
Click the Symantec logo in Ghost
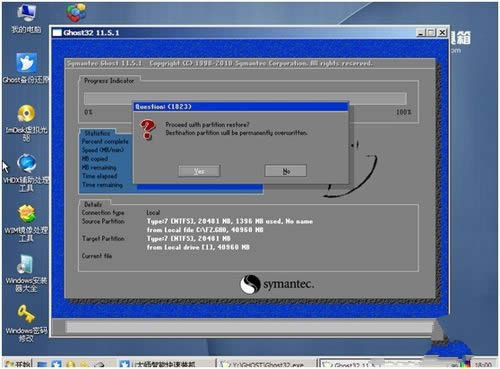click(x=277, y=284)
